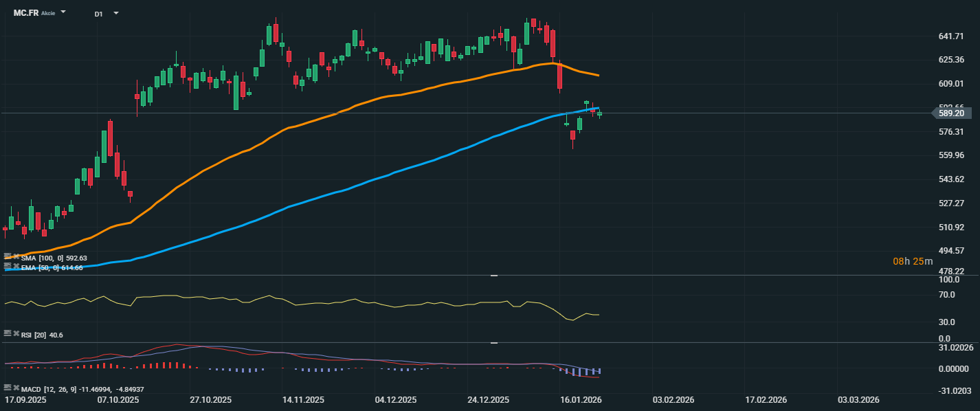Screen dimensions: 980x411
Task: Delete the MACD indicator using its X icon
Action: coord(15,388)
